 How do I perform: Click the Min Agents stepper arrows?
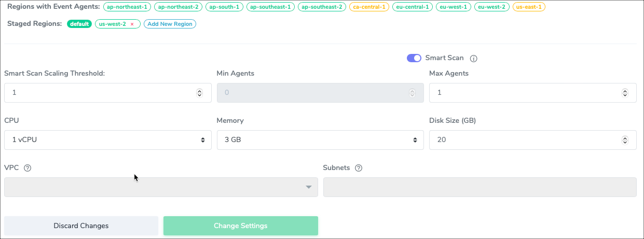[x=412, y=93]
